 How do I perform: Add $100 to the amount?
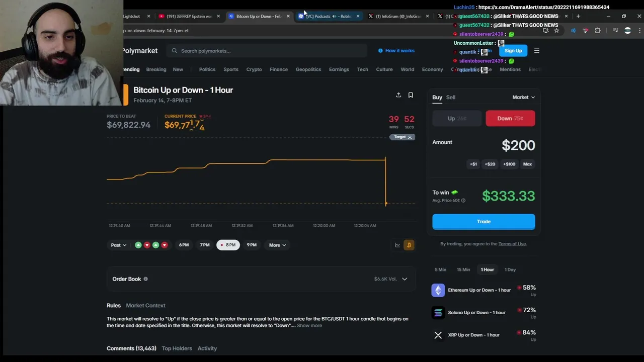tap(509, 164)
